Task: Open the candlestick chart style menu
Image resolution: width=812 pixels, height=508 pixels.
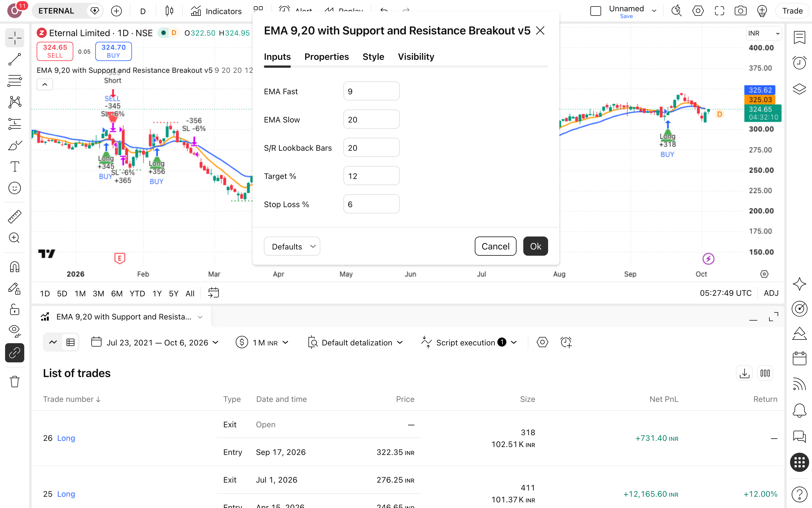Action: [169, 11]
